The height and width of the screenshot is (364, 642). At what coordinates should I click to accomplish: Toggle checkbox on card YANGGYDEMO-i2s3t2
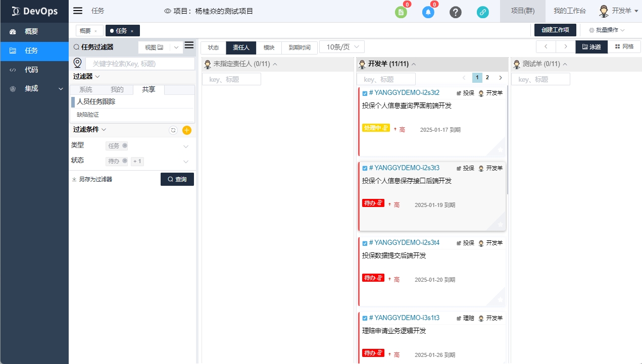click(x=365, y=93)
